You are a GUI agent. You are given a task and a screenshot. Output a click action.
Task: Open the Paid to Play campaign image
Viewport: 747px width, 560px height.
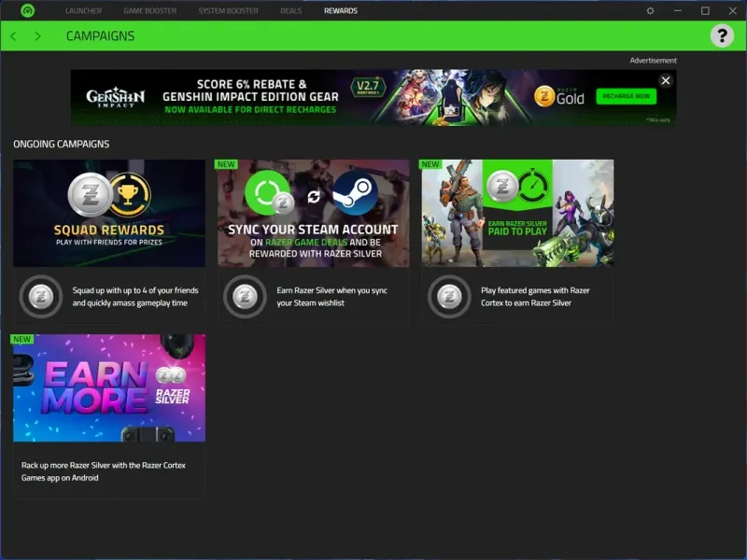point(517,213)
